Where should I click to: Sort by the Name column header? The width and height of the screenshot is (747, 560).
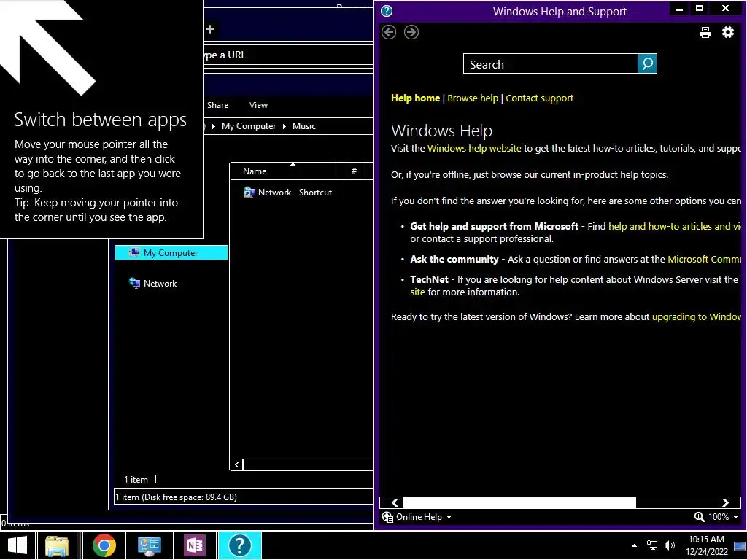point(283,171)
